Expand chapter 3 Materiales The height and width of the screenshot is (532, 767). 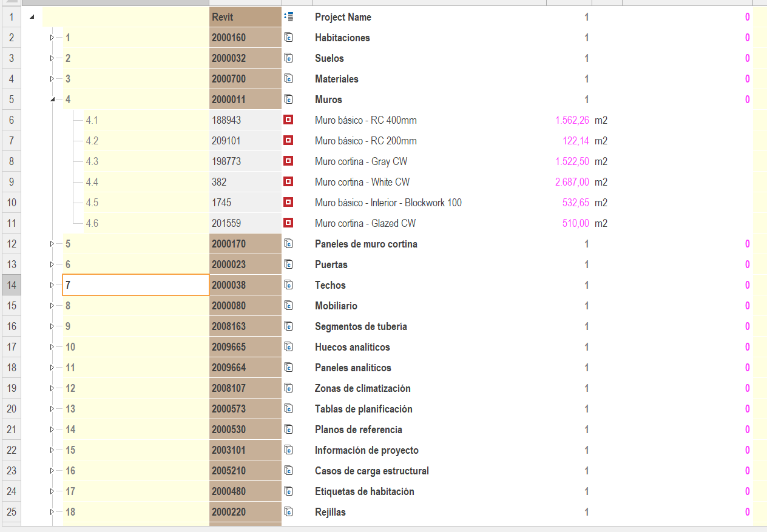(52, 79)
